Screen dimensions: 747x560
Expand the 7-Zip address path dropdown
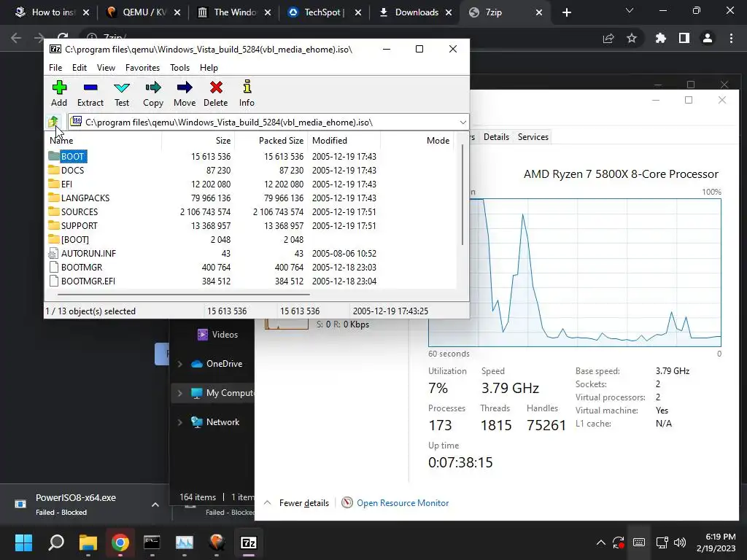pyautogui.click(x=462, y=122)
